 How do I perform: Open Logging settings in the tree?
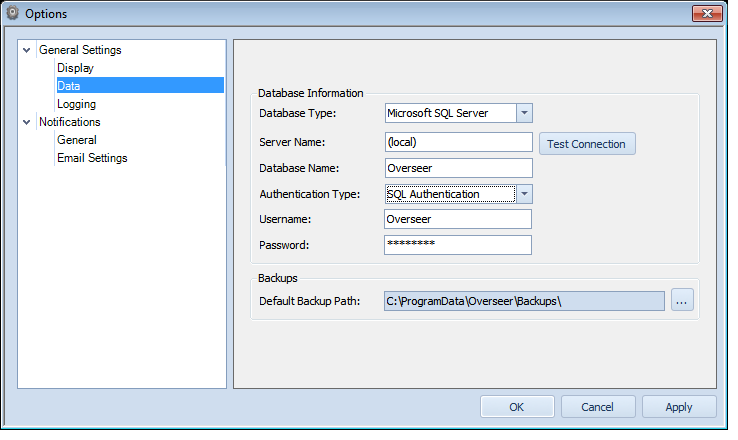[x=76, y=104]
